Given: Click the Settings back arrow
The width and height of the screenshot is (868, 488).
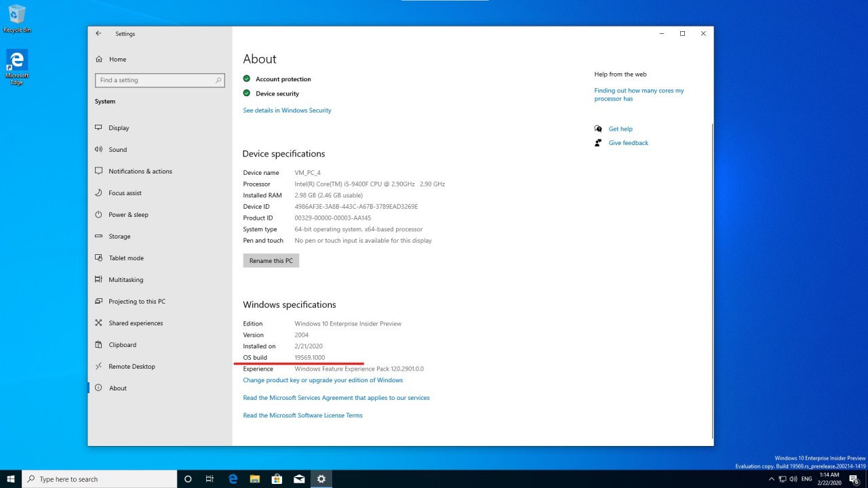Looking at the screenshot, I should [x=98, y=33].
